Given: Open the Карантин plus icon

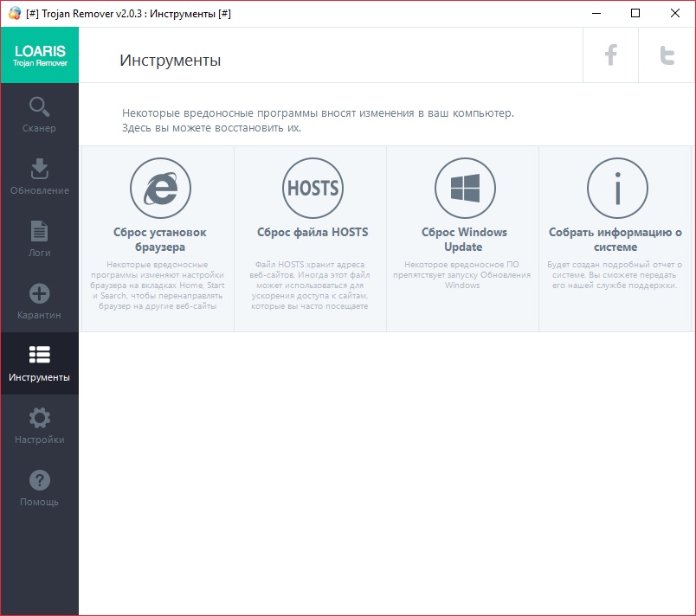Looking at the screenshot, I should click(40, 293).
